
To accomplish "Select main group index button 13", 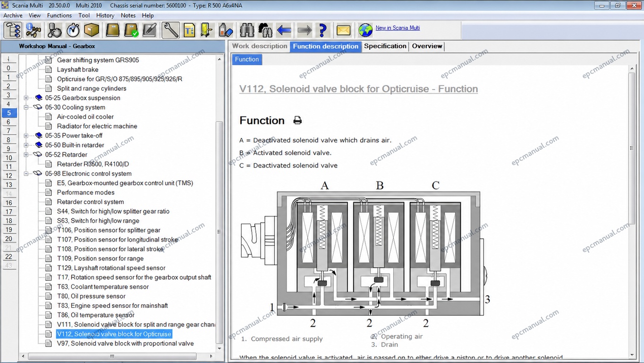I will [8, 185].
